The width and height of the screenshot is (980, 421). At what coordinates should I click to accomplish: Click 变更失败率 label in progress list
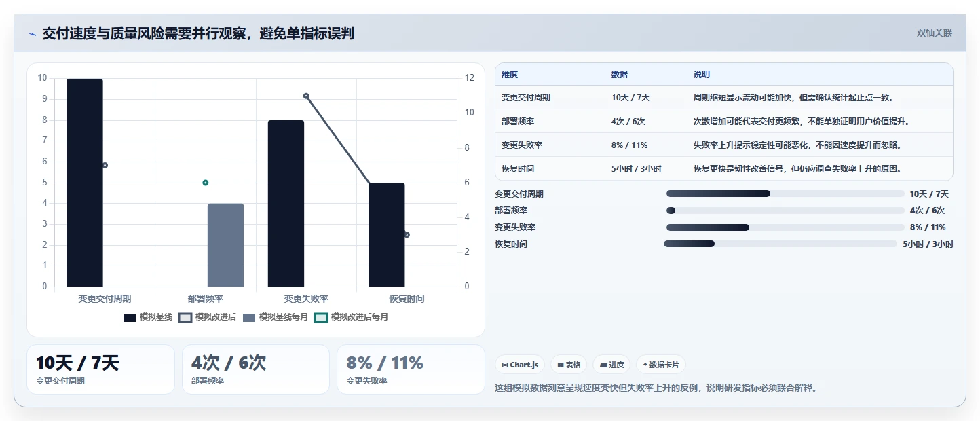[515, 227]
